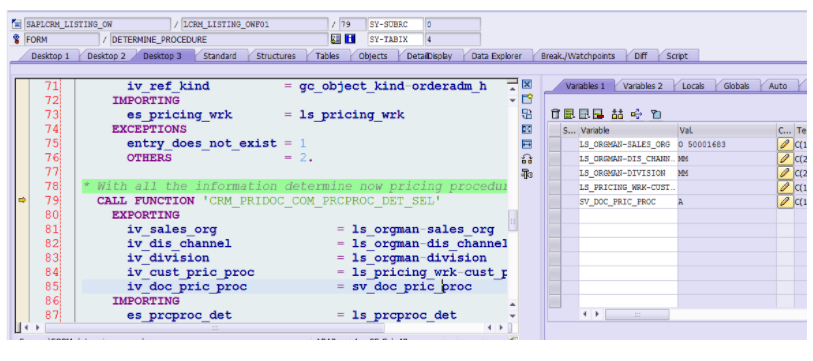The image size is (813, 361).
Task: Select row marker for LS_ORGMAN-DIVISION
Action: (x=555, y=173)
